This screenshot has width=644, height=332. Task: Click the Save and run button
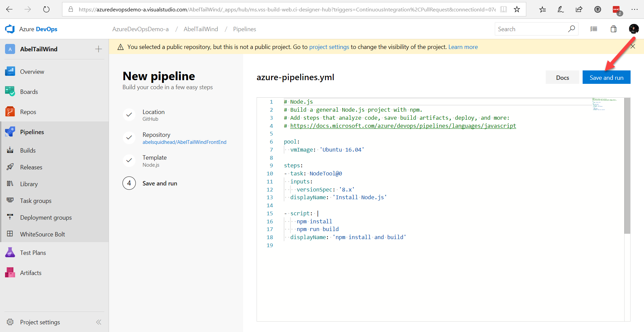pos(606,77)
